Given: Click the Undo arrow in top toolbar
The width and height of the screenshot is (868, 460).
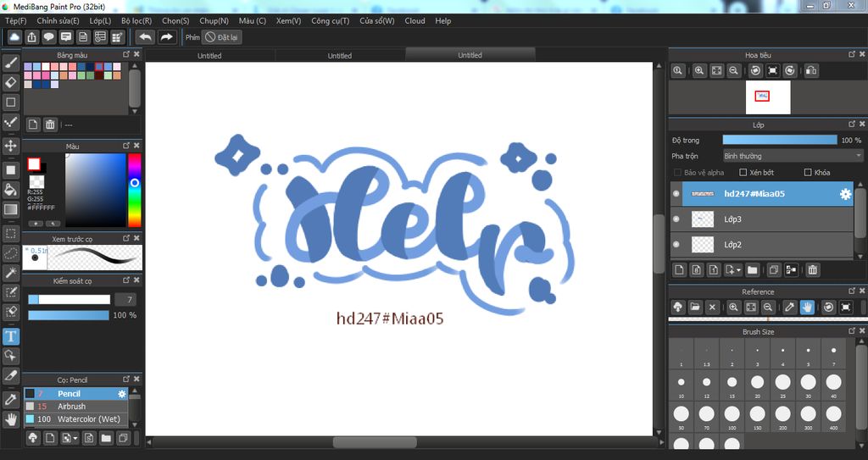Looking at the screenshot, I should tap(146, 37).
